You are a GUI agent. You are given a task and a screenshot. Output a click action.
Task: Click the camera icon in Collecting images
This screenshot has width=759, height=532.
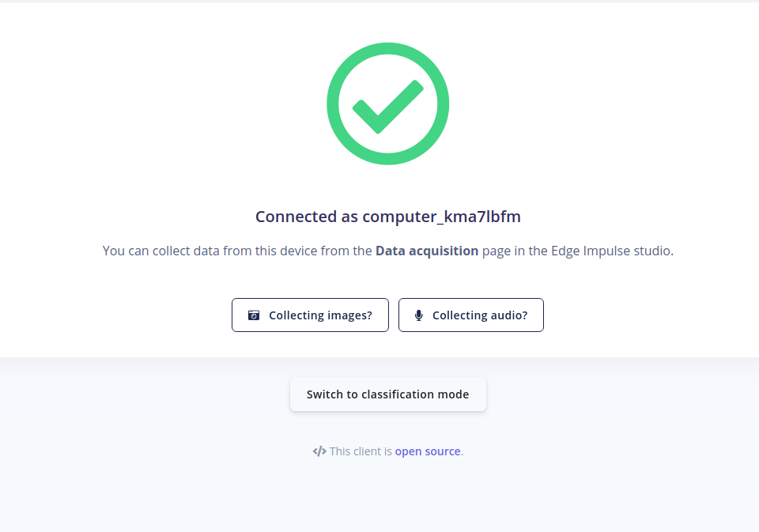pos(254,315)
